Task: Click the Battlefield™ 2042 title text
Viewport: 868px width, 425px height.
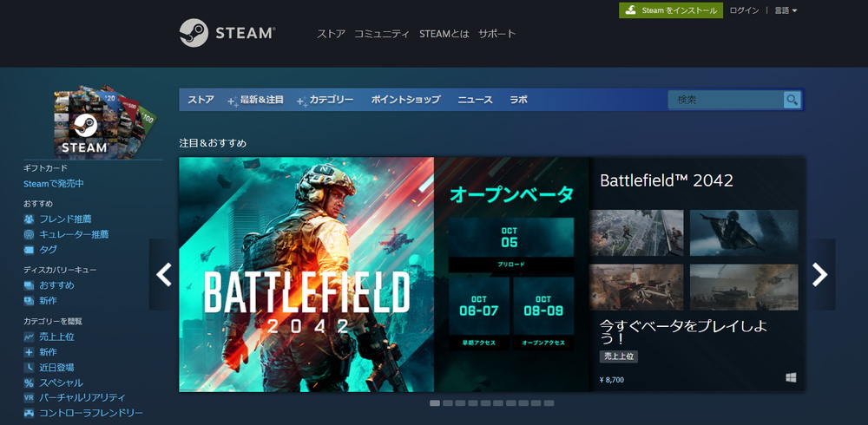Action: point(667,180)
